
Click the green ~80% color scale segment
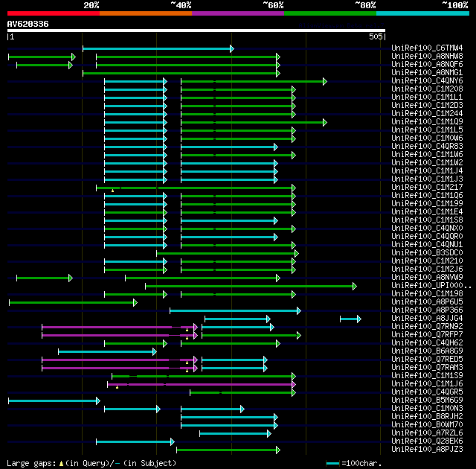pyautogui.click(x=330, y=13)
